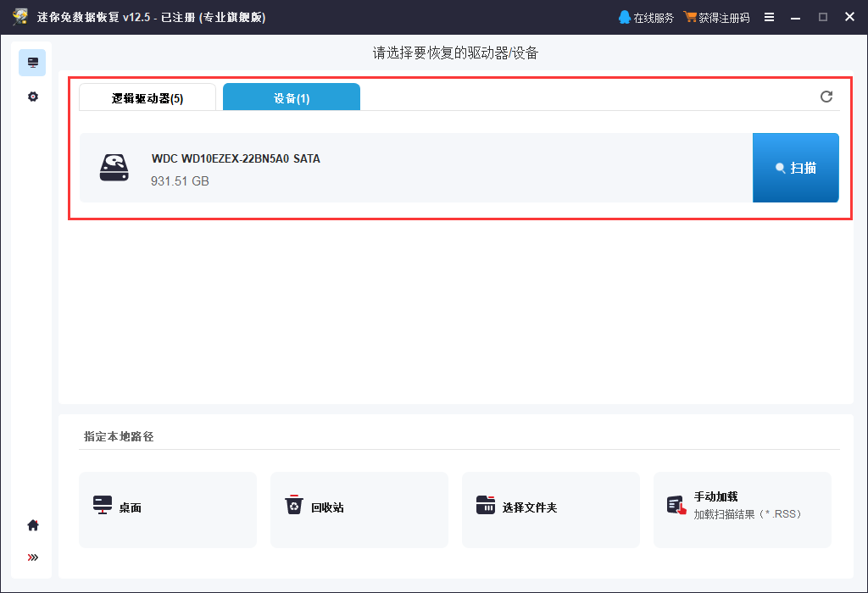This screenshot has height=593, width=868.
Task: Switch to 逻辑驱动器(5) tab
Action: (x=147, y=97)
